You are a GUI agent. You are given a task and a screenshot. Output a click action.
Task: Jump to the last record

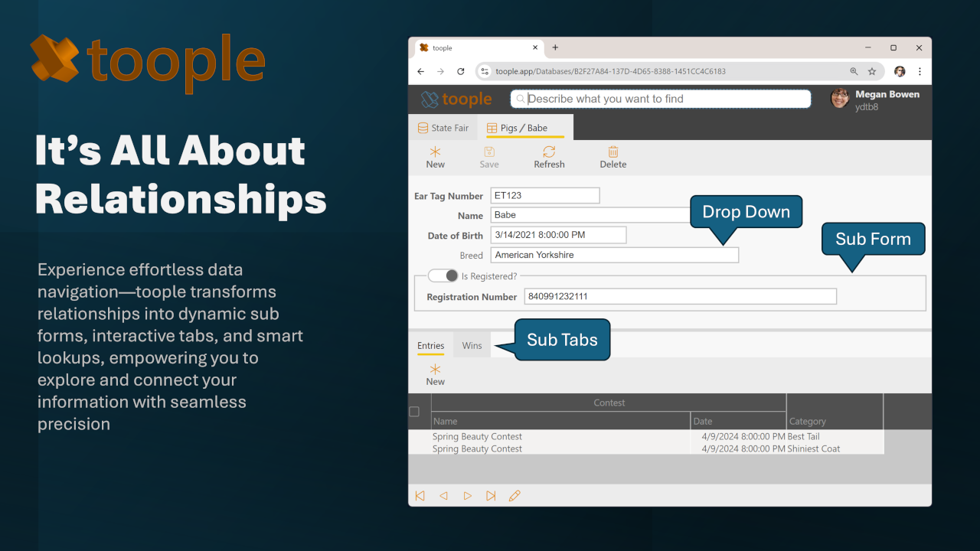[x=491, y=496]
